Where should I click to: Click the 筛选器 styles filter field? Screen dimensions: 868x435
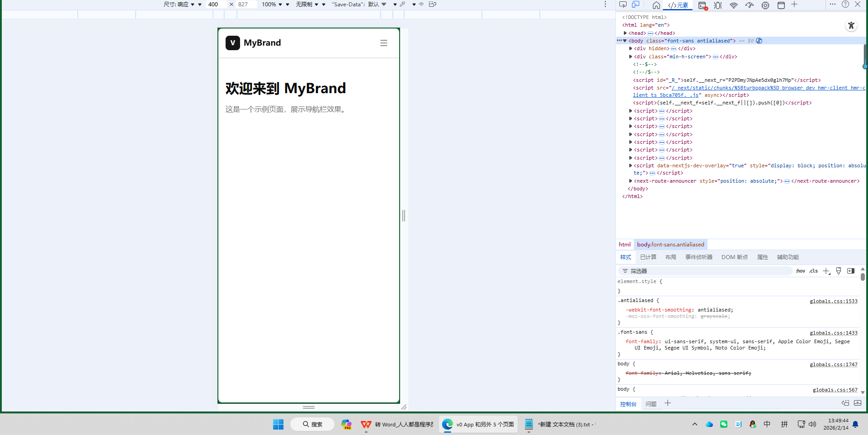click(705, 271)
